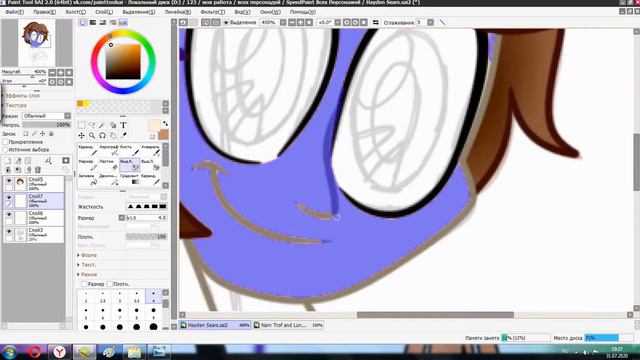Choose the Кисть brush tool
Viewport: 640px width, 360px height.
[130, 150]
